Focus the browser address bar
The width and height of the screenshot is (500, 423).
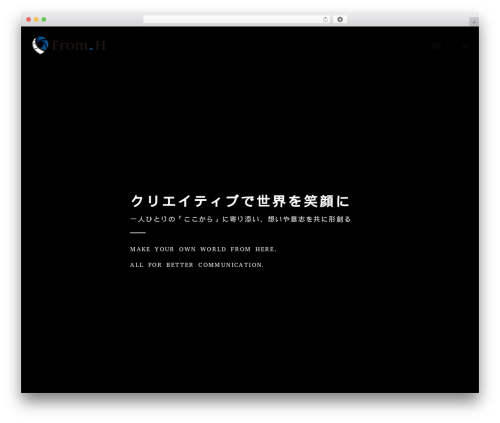point(237,19)
